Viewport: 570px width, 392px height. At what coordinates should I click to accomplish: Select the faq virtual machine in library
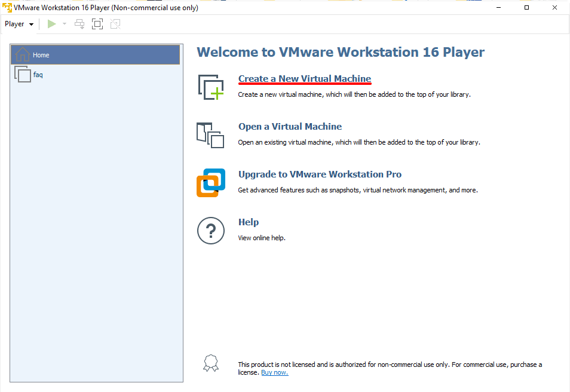click(38, 75)
